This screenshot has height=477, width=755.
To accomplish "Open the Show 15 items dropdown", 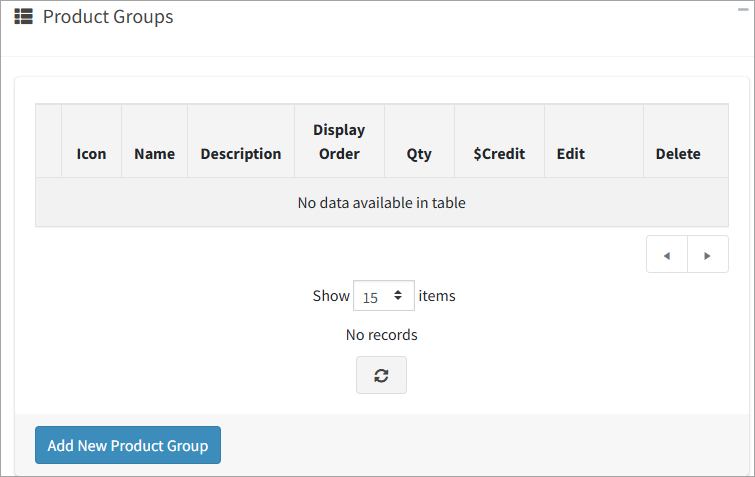I will pyautogui.click(x=384, y=296).
